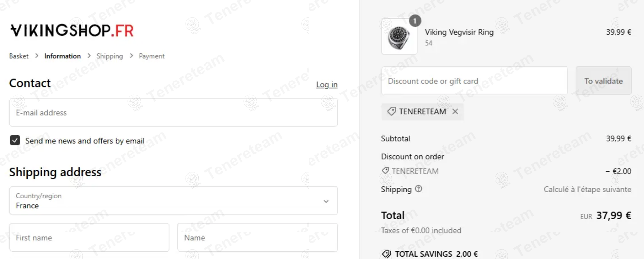Click the discount tag icon in TENERETEAM chip
644x259 pixels.
pos(392,112)
